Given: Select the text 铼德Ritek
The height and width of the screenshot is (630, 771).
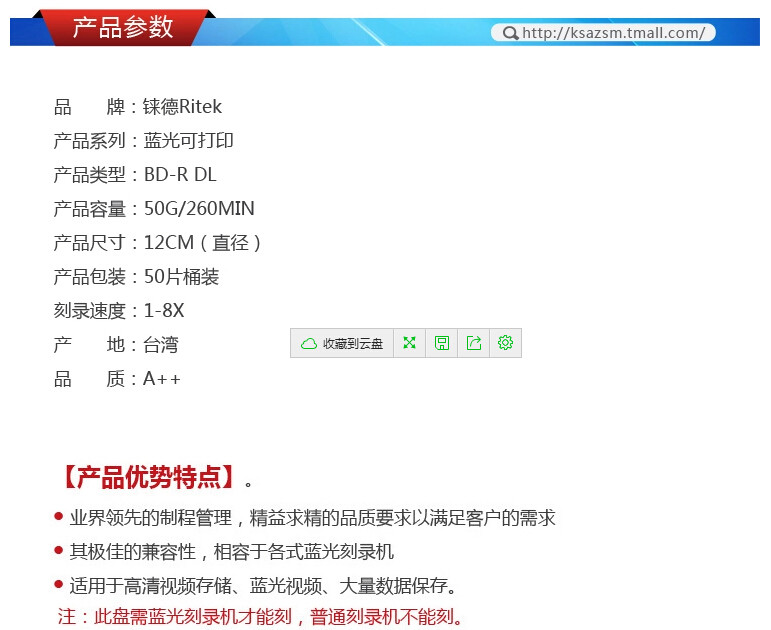Looking at the screenshot, I should 182,107.
